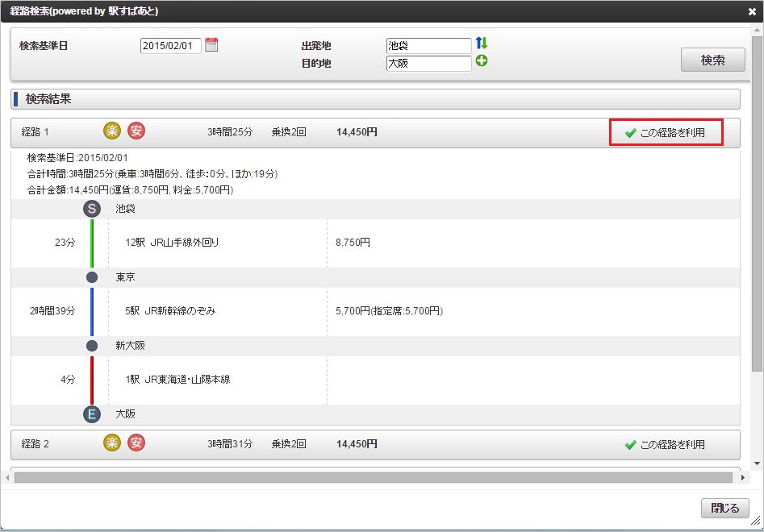This screenshot has width=764, height=532.
Task: Close the route search dialog with X
Action: 752,11
